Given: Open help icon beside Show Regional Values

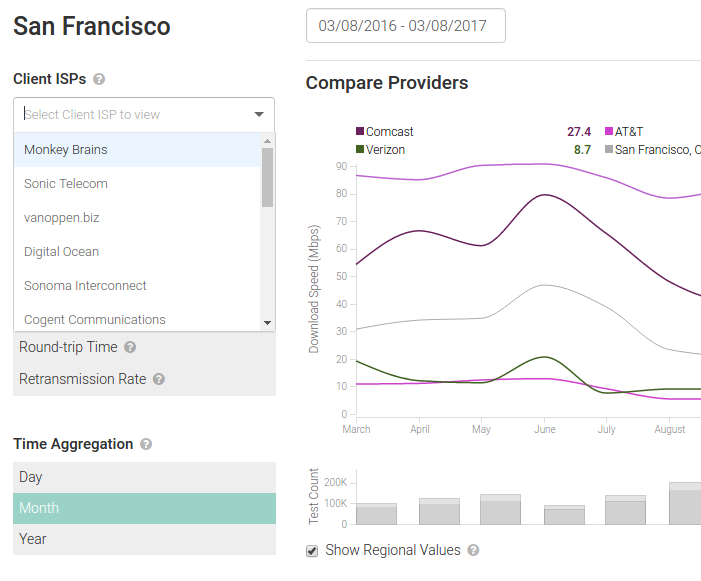Looking at the screenshot, I should click(473, 550).
